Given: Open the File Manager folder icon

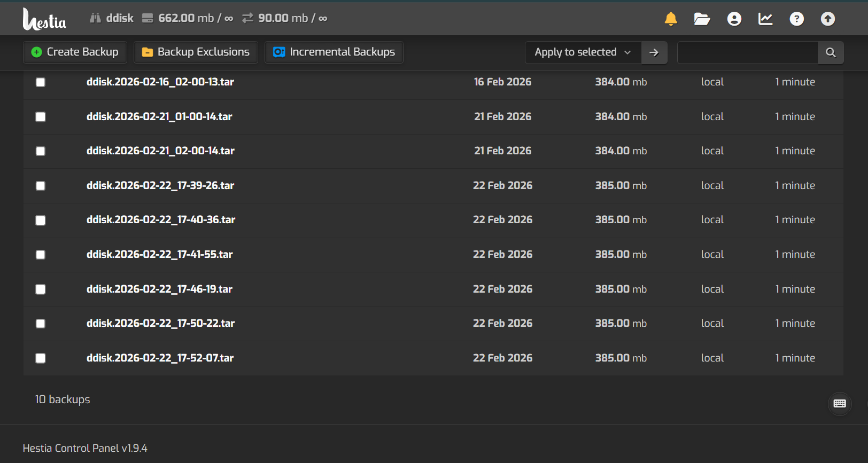Looking at the screenshot, I should (x=702, y=19).
